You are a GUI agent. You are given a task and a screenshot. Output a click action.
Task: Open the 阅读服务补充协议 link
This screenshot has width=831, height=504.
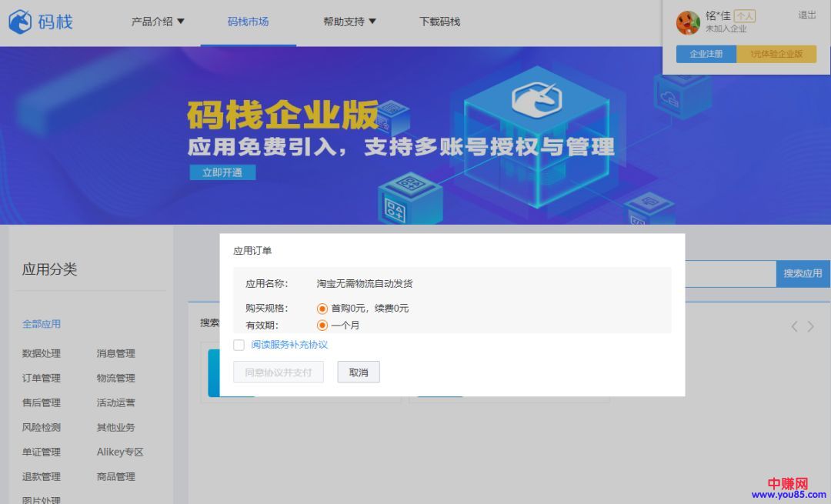point(289,345)
